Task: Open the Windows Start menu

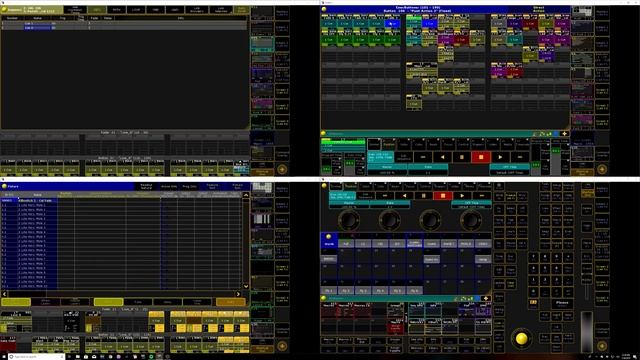Action: click(x=3, y=357)
